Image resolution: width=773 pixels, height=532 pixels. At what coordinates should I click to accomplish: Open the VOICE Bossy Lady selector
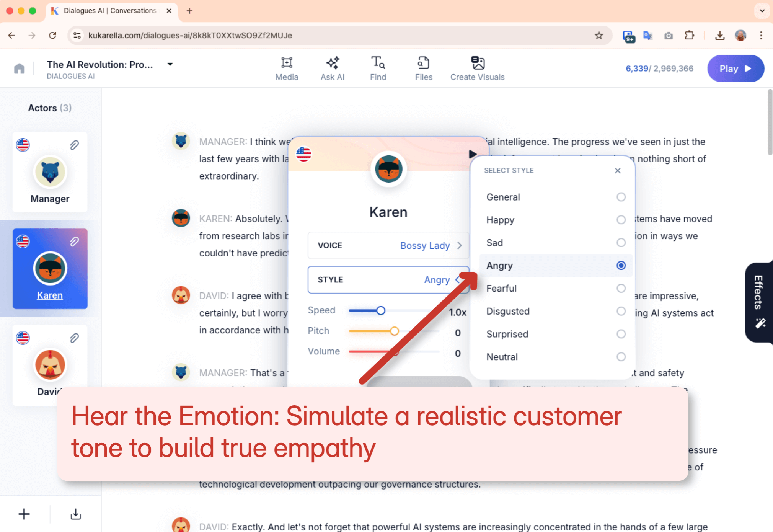[x=388, y=245]
